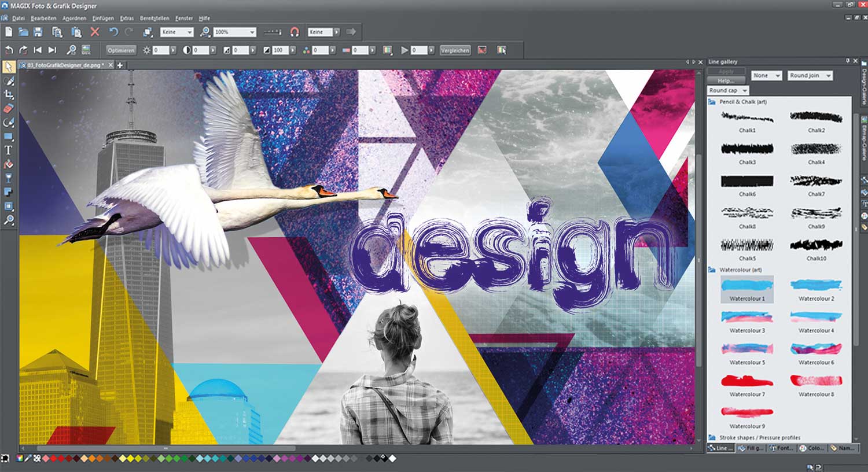Viewport: 868px width, 472px height.
Task: Open the None dropdown in Line gallery
Action: 767,76
